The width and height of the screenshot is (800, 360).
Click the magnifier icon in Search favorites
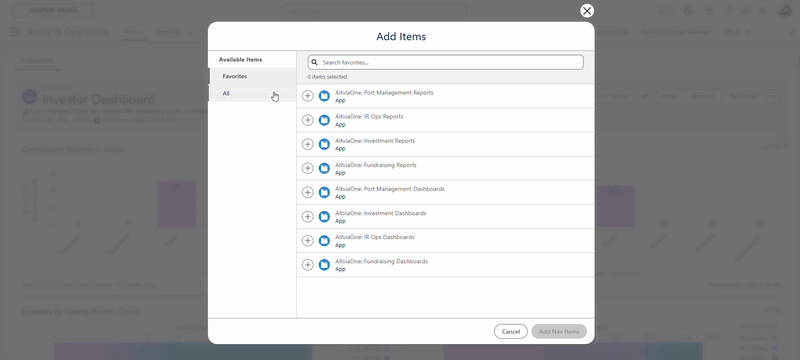click(x=315, y=62)
